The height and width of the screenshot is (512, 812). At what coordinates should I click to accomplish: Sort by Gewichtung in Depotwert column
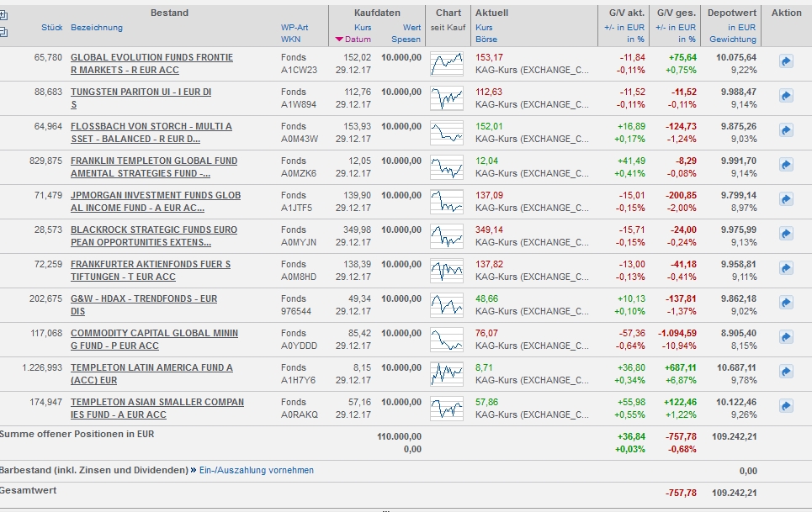(x=732, y=40)
